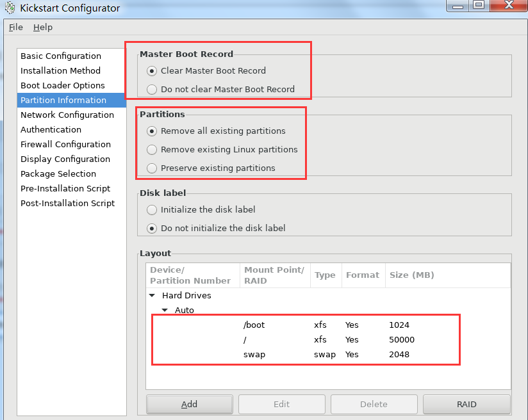Collapse the Auto tree node
The width and height of the screenshot is (528, 420).
(165, 311)
